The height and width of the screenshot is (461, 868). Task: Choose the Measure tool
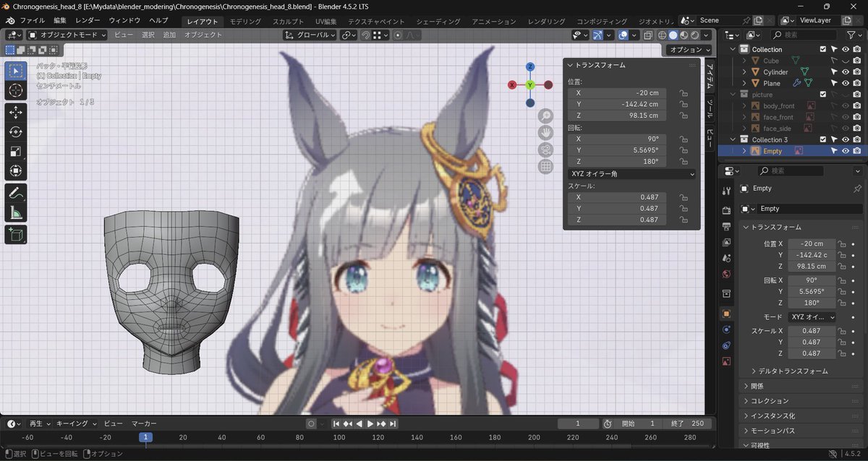point(16,212)
